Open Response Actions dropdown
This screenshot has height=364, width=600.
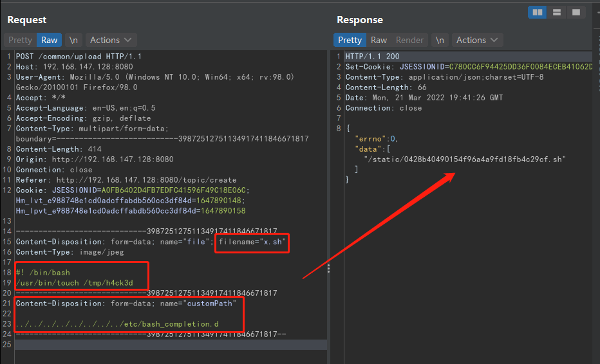point(477,40)
